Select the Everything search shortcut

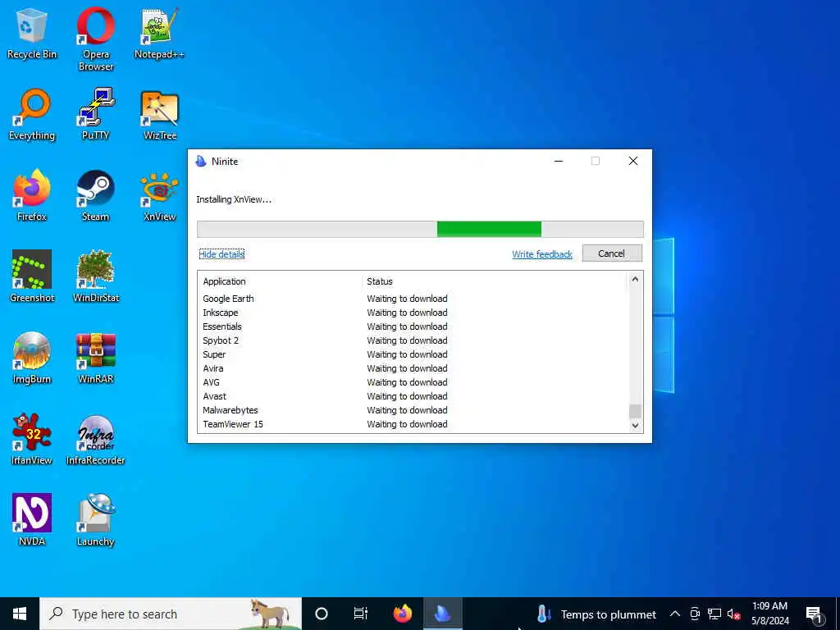tap(32, 114)
